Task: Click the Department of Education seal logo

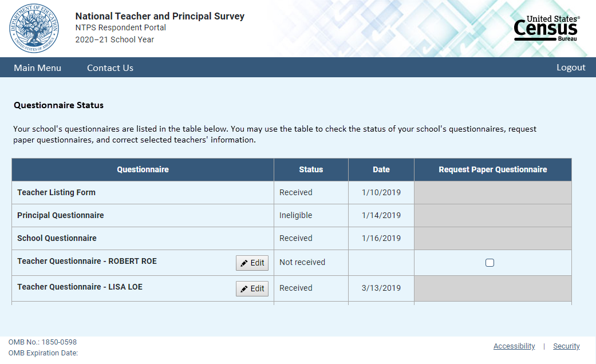Action: point(34,27)
